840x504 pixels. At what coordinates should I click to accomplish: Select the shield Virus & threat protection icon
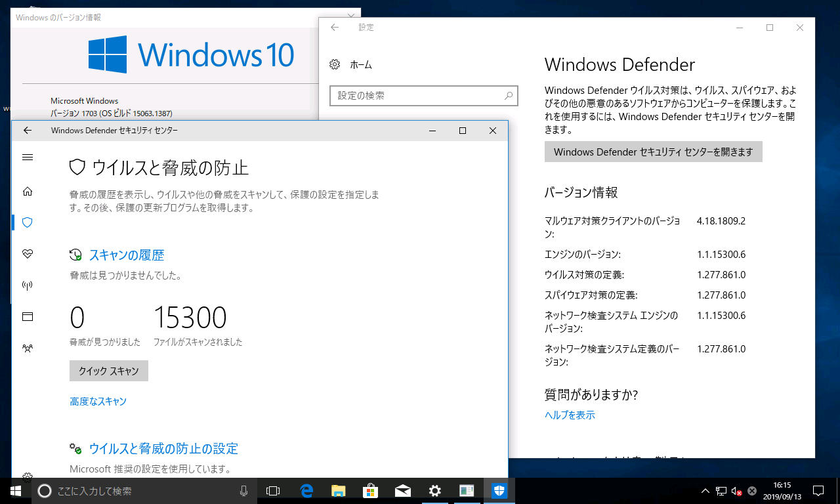coord(28,222)
